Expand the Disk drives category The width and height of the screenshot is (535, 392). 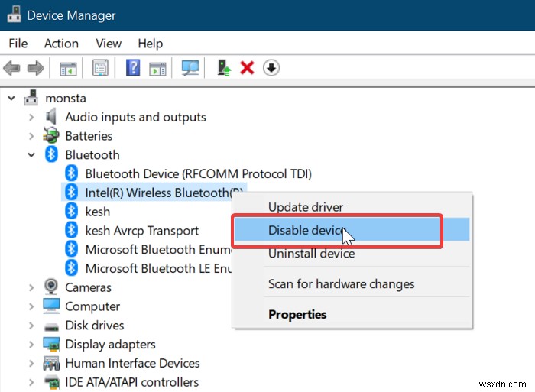(31, 326)
